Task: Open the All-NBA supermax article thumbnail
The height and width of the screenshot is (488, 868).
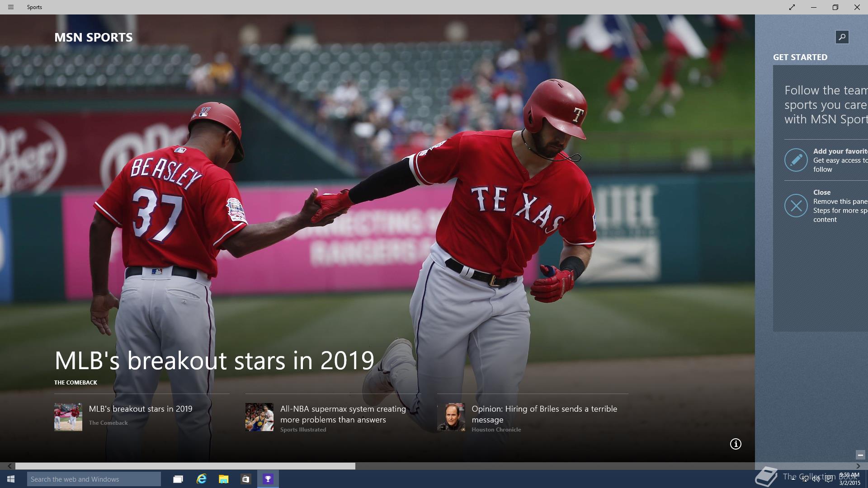Action: click(x=259, y=417)
